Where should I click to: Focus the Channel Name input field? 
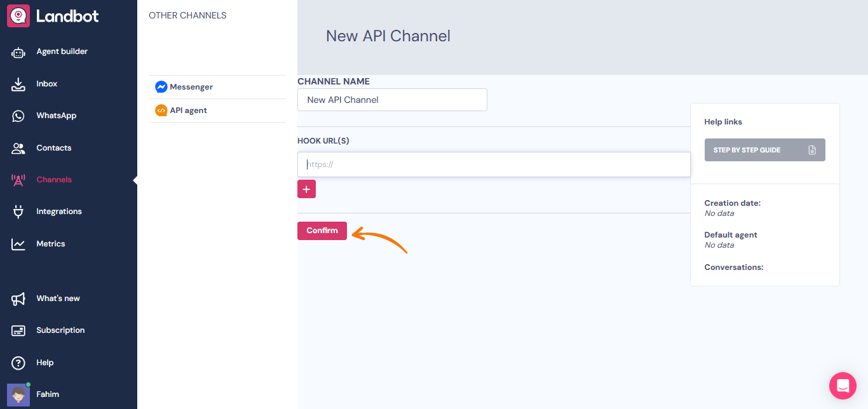(x=392, y=100)
